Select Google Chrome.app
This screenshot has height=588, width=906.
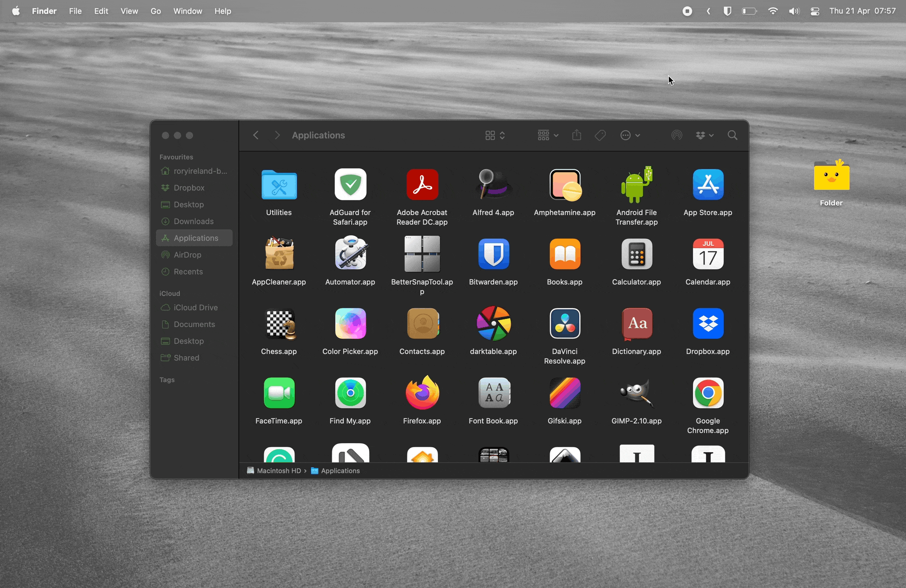(708, 393)
